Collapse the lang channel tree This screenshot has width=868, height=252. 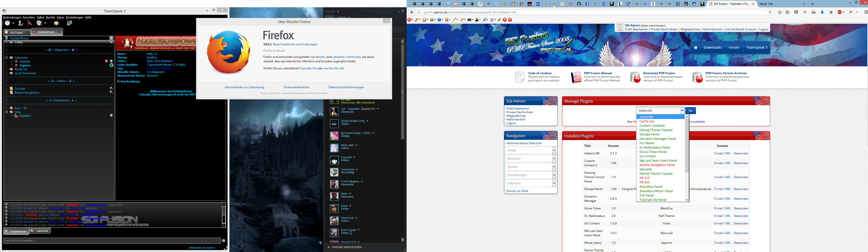(x=6, y=112)
